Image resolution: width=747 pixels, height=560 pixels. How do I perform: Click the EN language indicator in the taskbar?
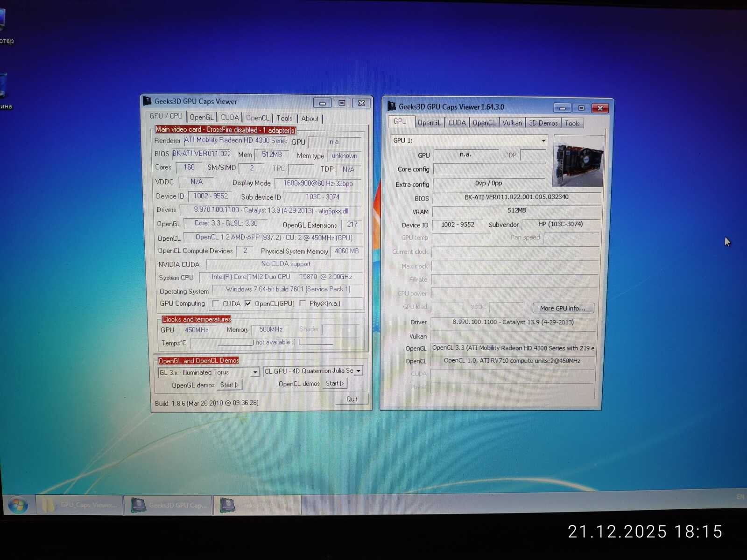click(x=740, y=497)
